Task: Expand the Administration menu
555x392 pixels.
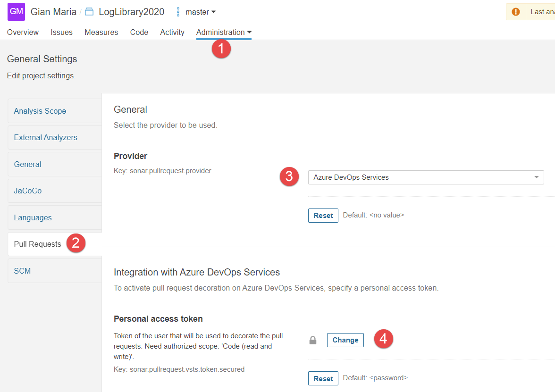Action: coord(224,32)
